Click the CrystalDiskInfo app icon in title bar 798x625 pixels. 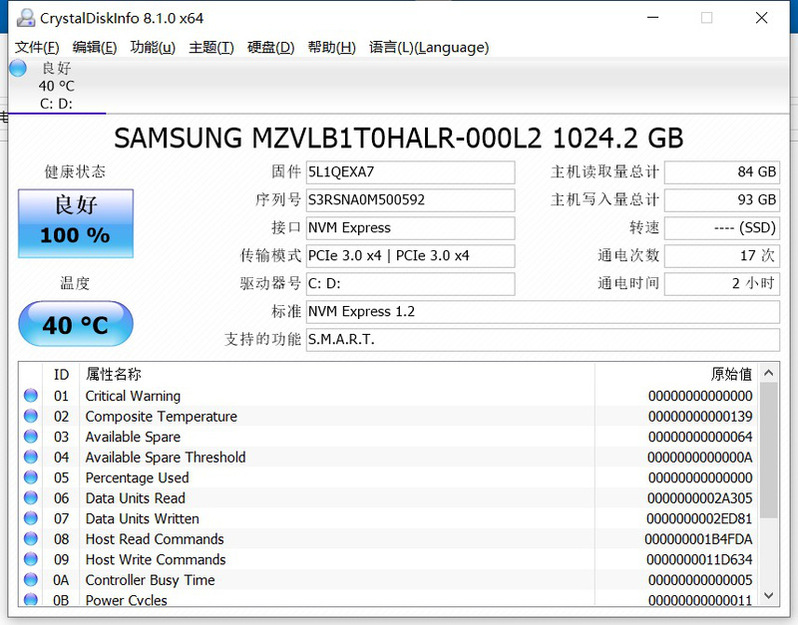[25, 18]
